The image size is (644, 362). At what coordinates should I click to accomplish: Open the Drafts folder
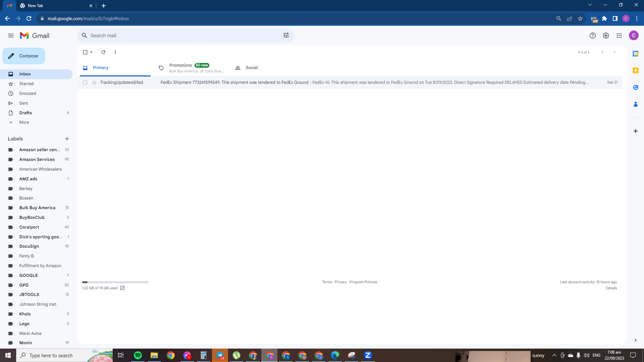pyautogui.click(x=36, y=113)
